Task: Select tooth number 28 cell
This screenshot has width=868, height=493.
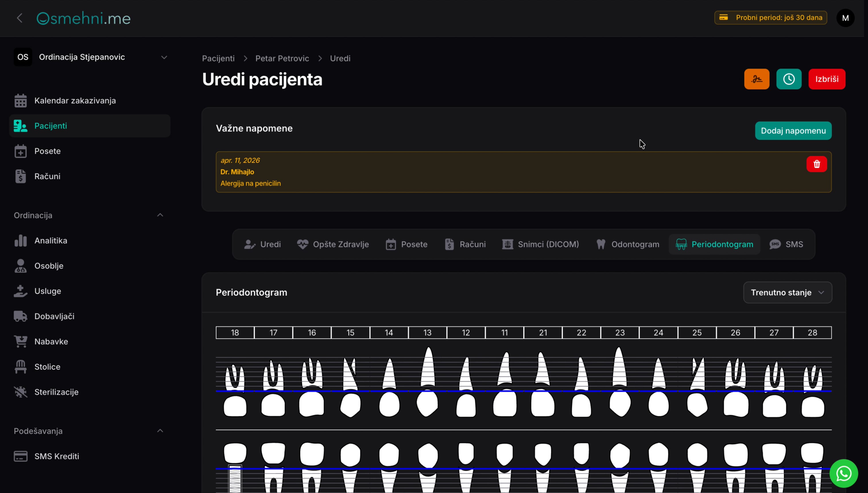Action: pyautogui.click(x=813, y=333)
